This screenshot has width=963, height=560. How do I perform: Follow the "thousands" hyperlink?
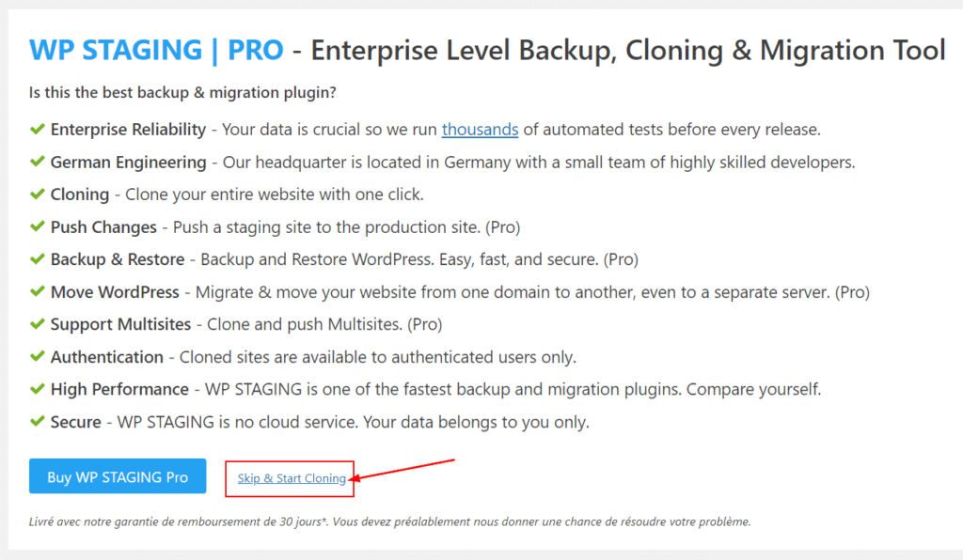480,130
